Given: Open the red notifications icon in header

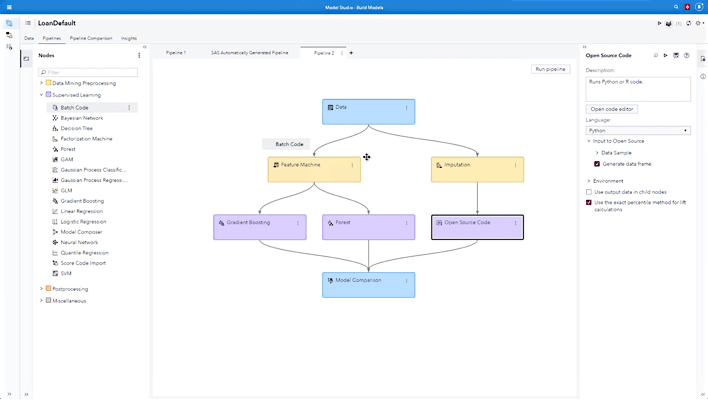Looking at the screenshot, I should coord(687,7).
